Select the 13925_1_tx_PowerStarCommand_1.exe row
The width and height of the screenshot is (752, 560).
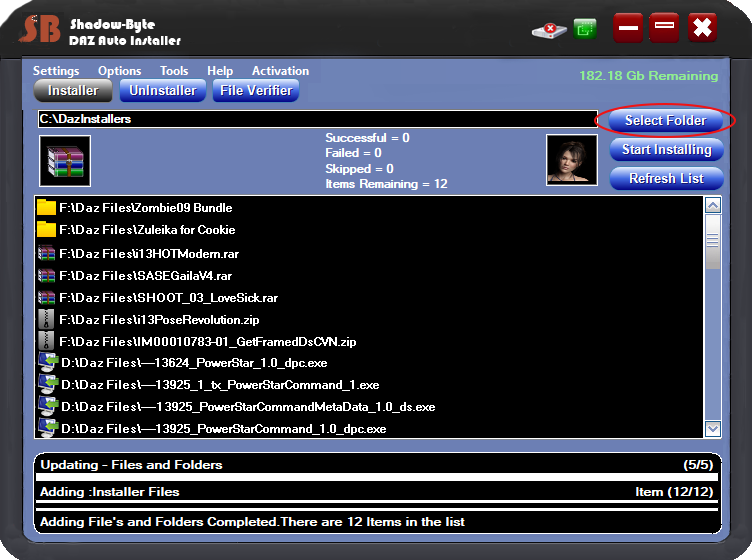[369, 385]
